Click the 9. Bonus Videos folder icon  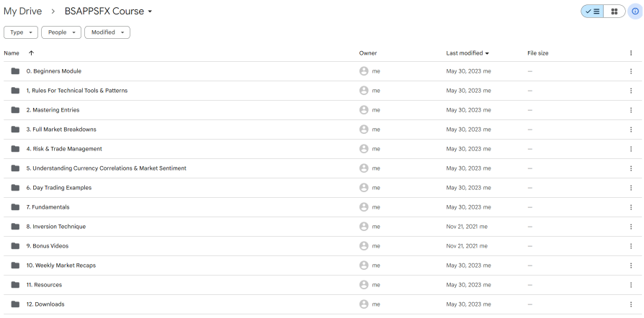tap(15, 246)
